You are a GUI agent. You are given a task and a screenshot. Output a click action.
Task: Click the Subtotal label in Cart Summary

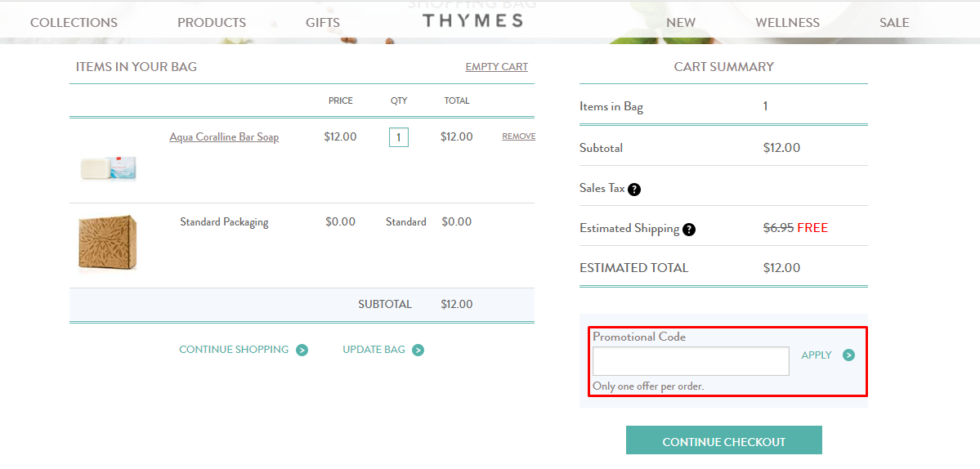coord(602,149)
